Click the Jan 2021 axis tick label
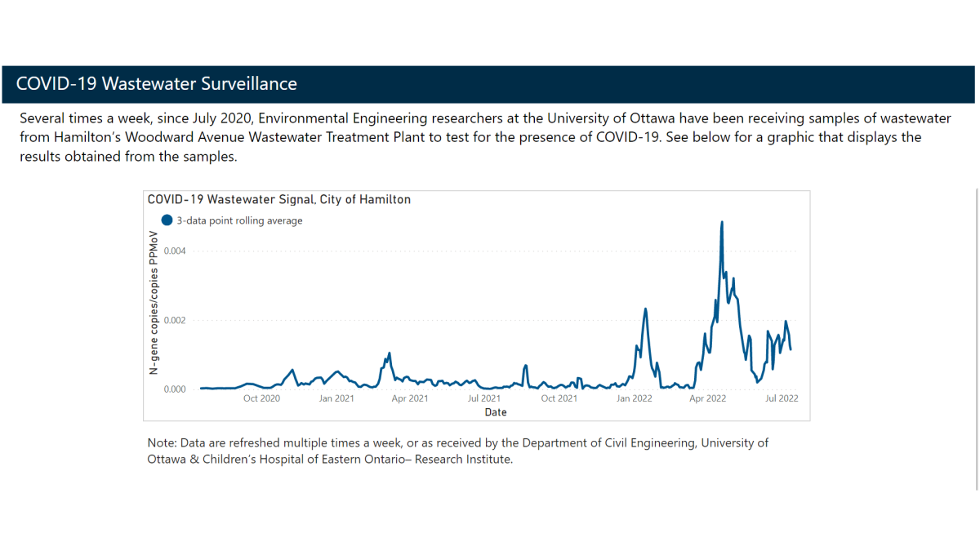The height and width of the screenshot is (551, 980). click(337, 398)
